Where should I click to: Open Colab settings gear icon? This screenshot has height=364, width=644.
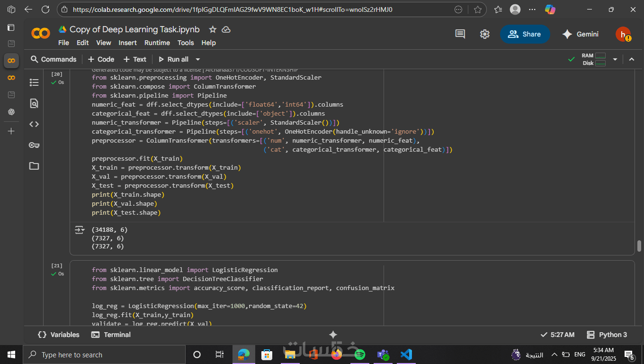[x=484, y=34]
